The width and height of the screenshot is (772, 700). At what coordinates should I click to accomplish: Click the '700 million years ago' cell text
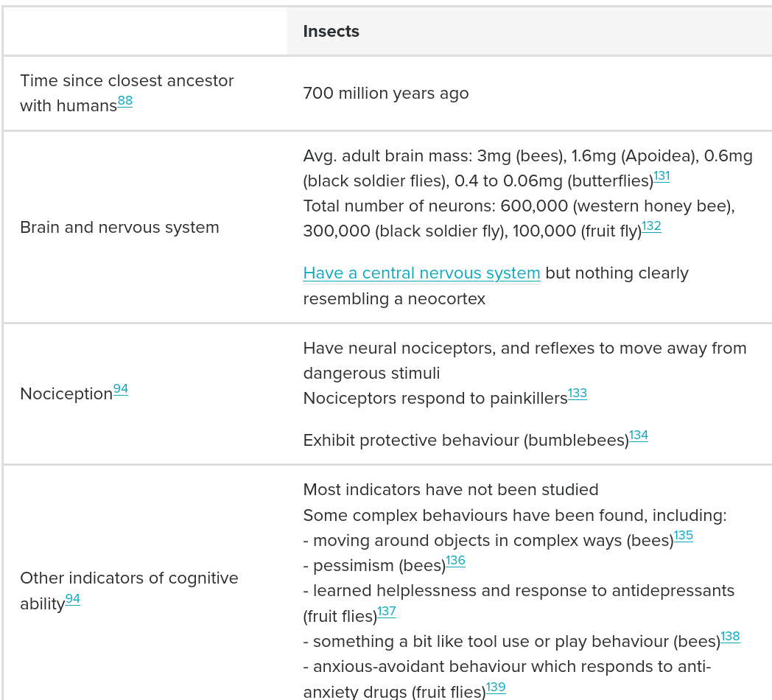tap(386, 94)
